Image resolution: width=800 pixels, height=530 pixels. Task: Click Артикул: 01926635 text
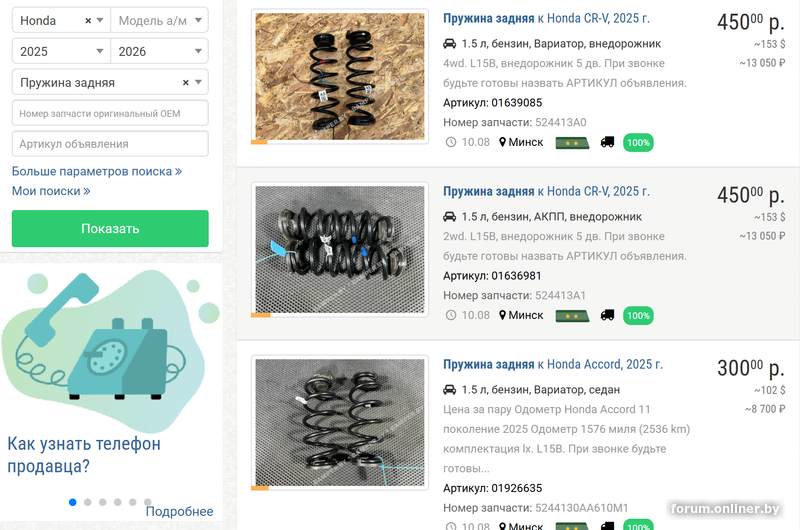point(492,488)
